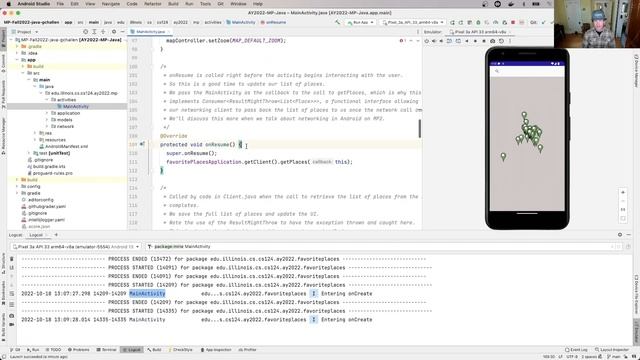
Task: Click the Logcat panel settings gear
Action: [620, 235]
